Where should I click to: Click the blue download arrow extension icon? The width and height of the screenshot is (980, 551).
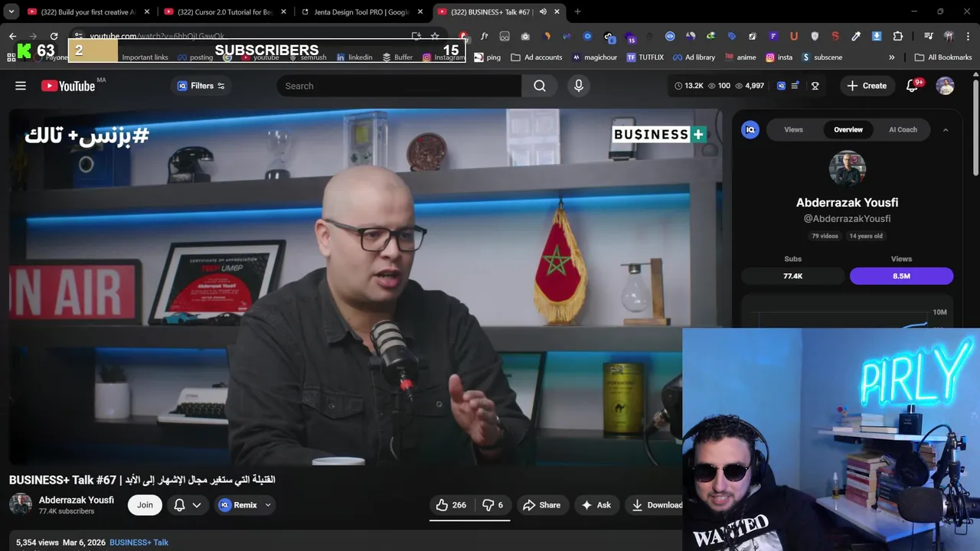coord(877,36)
